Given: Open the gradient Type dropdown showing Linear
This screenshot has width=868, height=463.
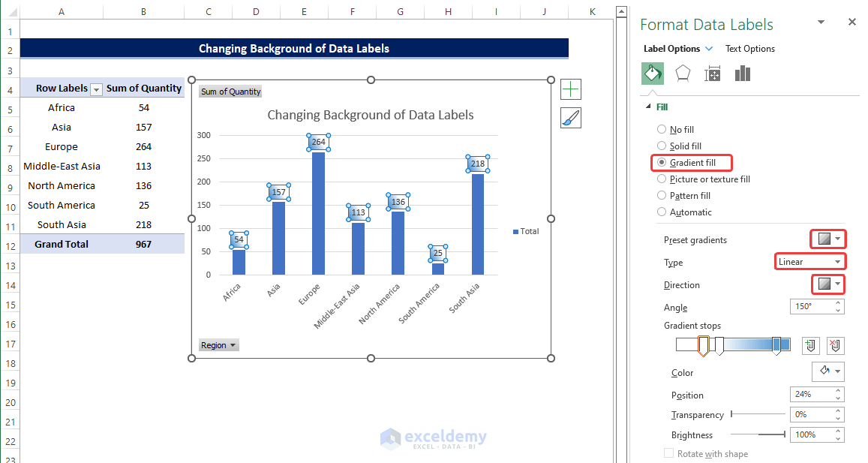Looking at the screenshot, I should (x=810, y=262).
